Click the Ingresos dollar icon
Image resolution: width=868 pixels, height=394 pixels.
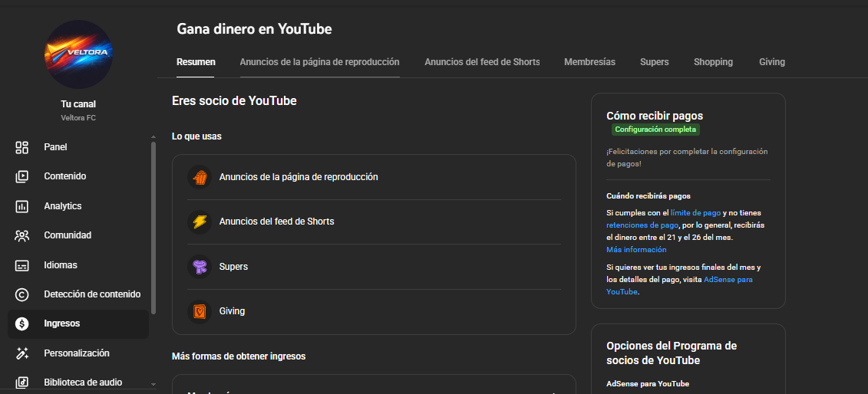pos(22,323)
